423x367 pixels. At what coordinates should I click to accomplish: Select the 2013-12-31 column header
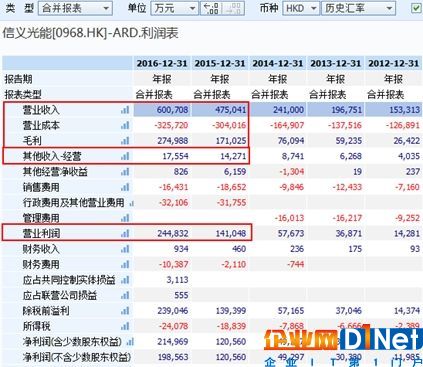[336, 63]
